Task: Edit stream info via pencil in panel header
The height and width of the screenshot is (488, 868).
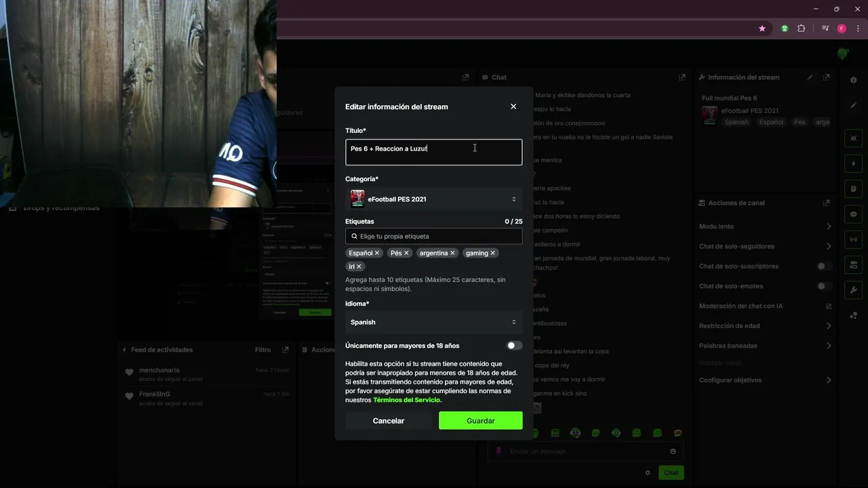Action: (810, 77)
